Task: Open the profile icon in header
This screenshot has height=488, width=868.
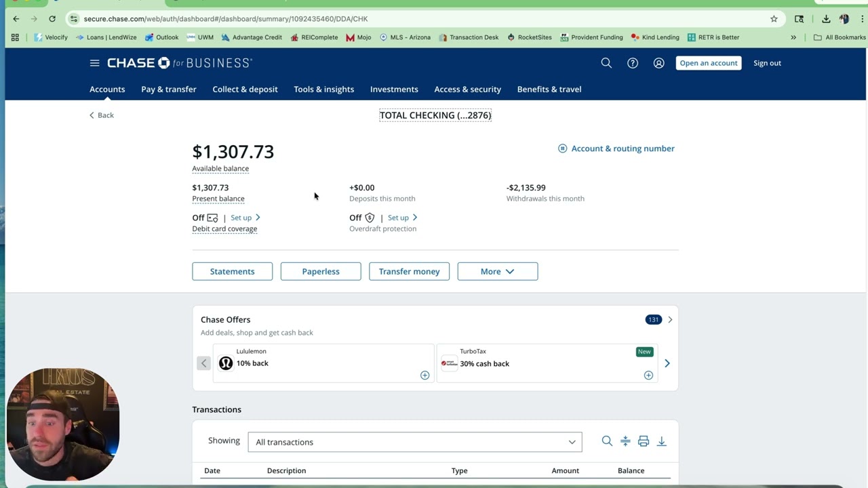Action: (658, 63)
